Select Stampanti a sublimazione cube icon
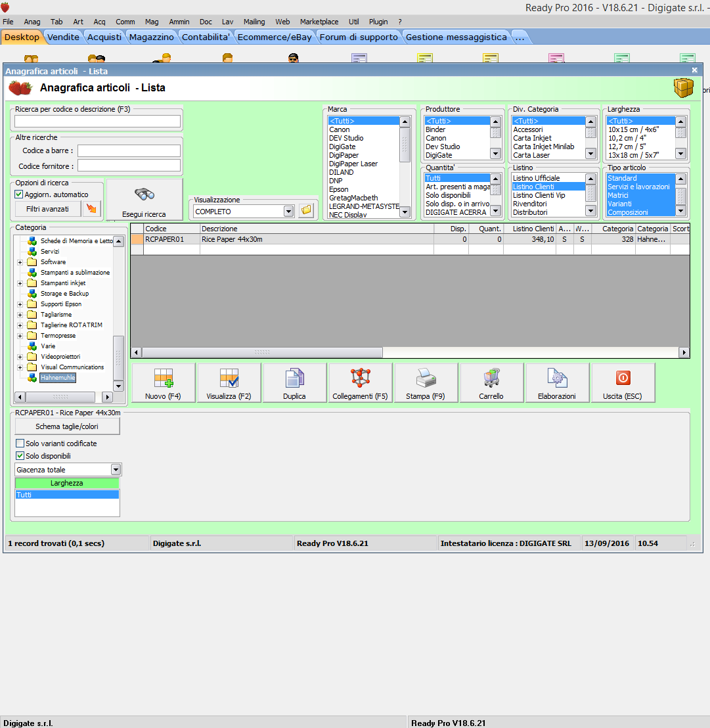Screen dimensions: 710x728 point(32,273)
